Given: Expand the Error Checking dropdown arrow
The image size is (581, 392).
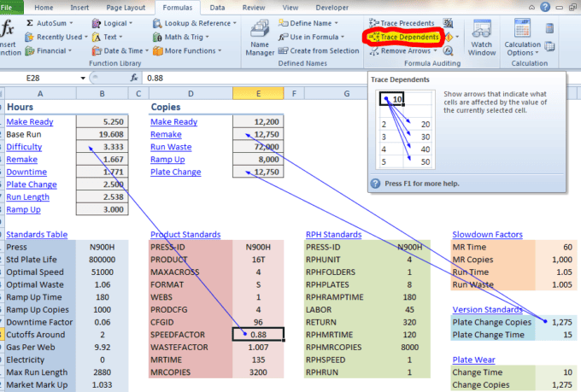Looking at the screenshot, I should [x=457, y=37].
